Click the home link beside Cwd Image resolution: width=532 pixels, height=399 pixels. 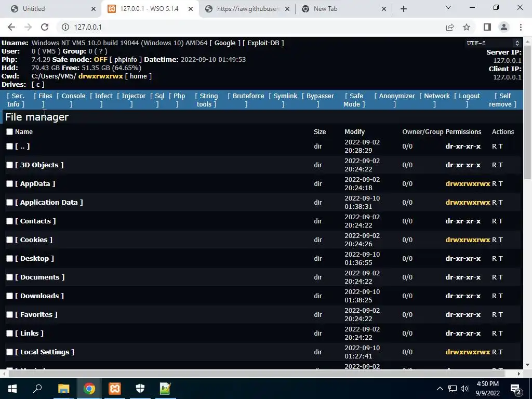(x=138, y=76)
